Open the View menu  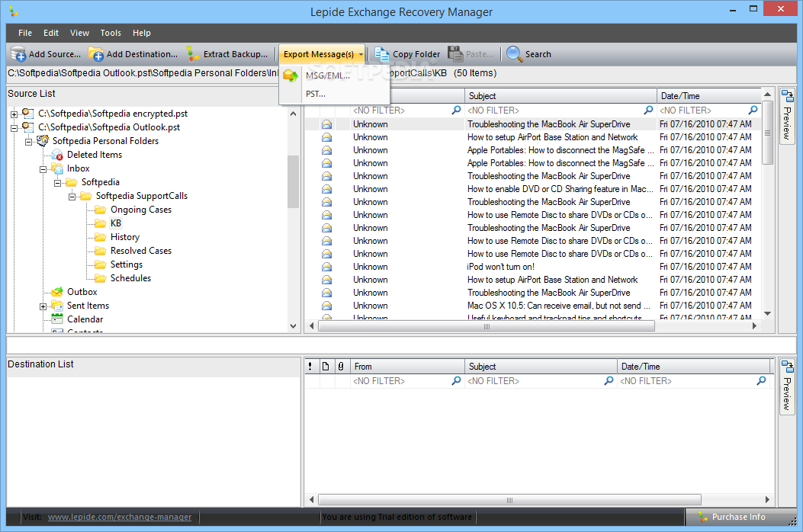[79, 33]
